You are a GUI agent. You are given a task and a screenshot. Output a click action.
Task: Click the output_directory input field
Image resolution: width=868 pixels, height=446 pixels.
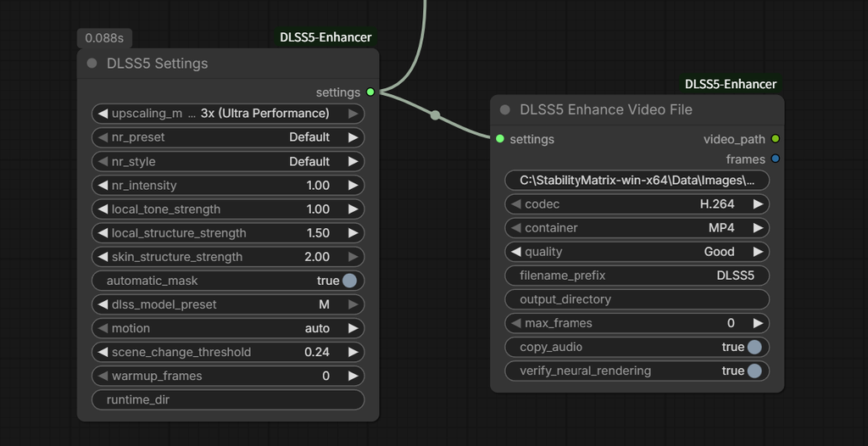coord(637,299)
